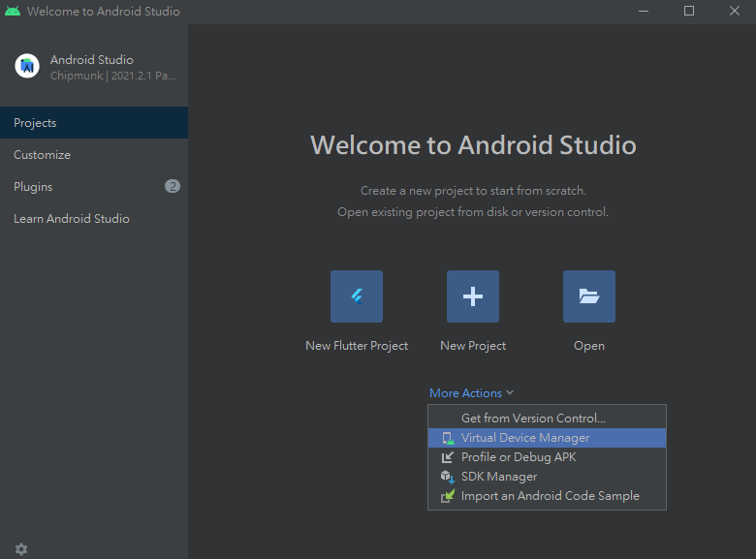Open Learn Android Studio tab
756x559 pixels.
[94, 219]
